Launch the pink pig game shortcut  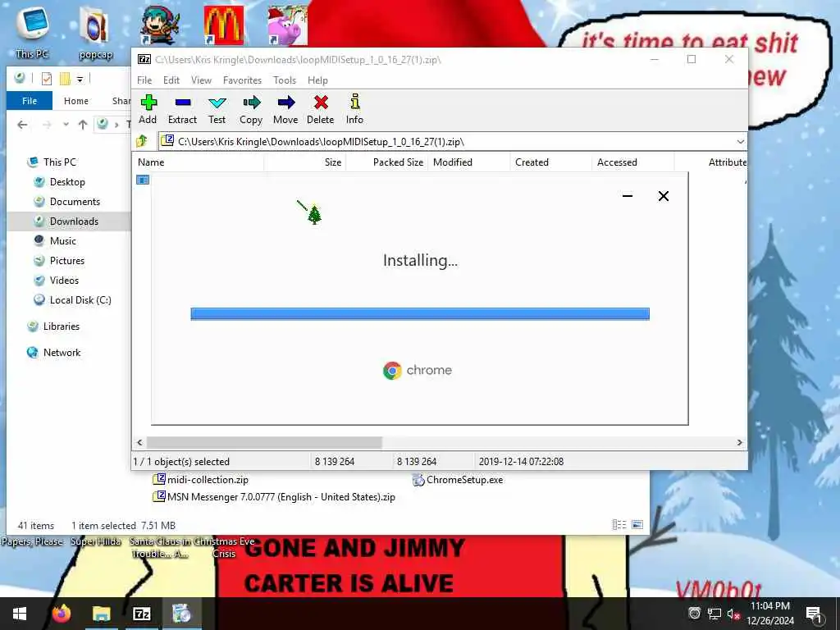pyautogui.click(x=288, y=25)
